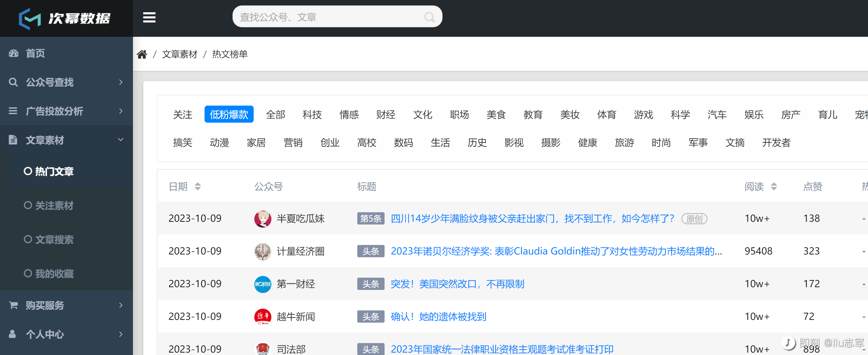Click account name 司法部
This screenshot has width=868, height=355.
(291, 349)
